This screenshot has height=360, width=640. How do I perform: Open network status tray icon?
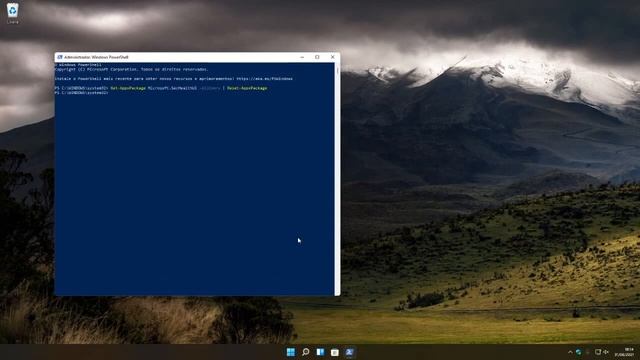coord(598,352)
